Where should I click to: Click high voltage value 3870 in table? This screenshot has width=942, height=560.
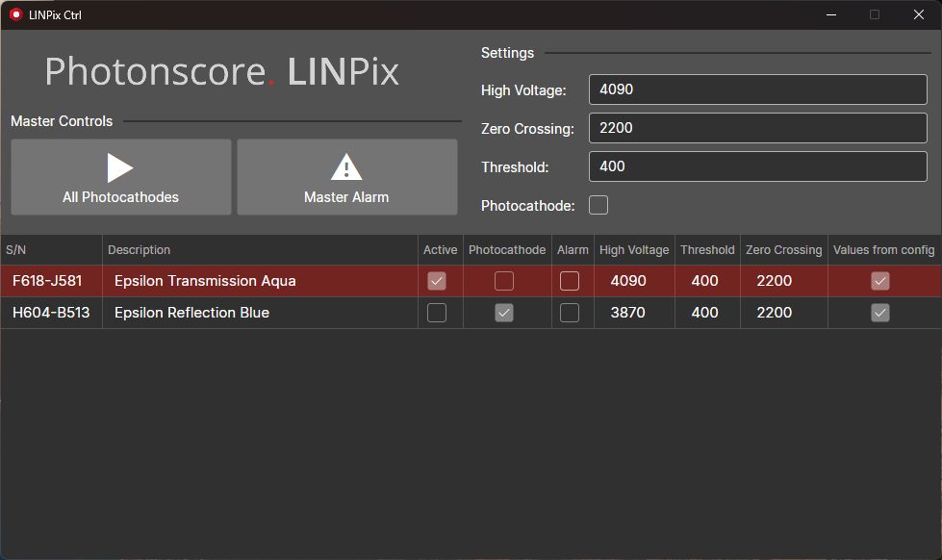[627, 313]
